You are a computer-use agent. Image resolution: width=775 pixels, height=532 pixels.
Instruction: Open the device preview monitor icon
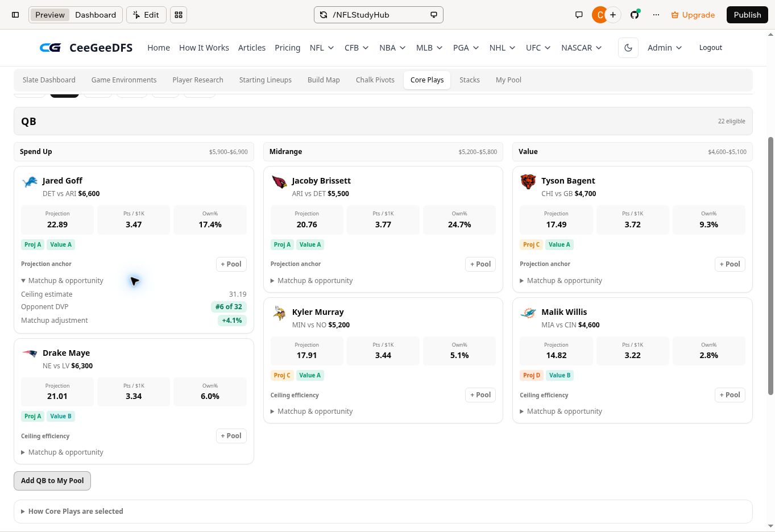(434, 15)
